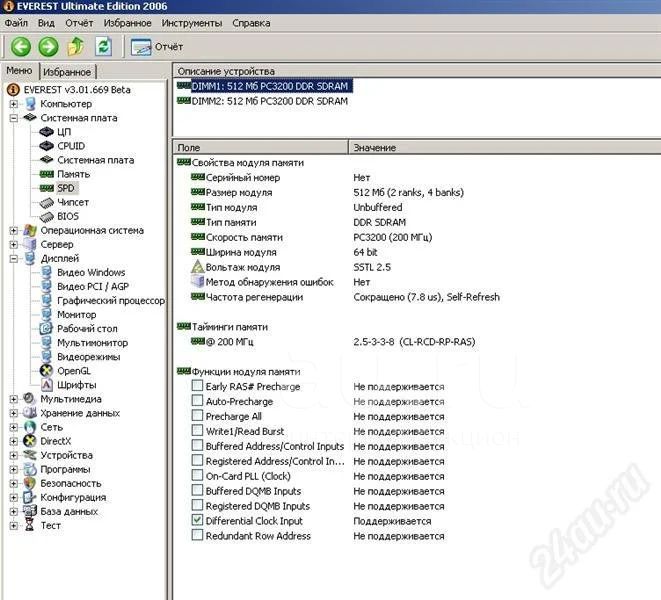Screen dimensions: 661x600
Task: Click the Шрифты fonts icon
Action: pos(46,385)
